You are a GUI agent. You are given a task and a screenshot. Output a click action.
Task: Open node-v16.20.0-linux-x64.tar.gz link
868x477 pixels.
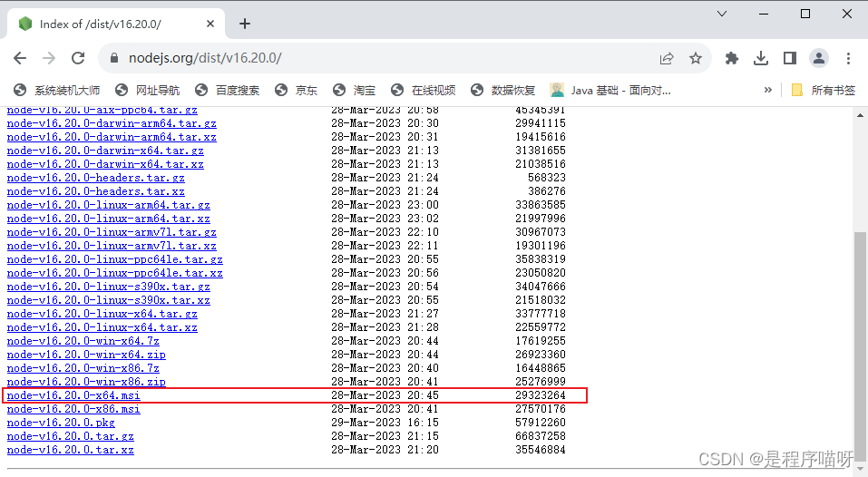(x=102, y=314)
